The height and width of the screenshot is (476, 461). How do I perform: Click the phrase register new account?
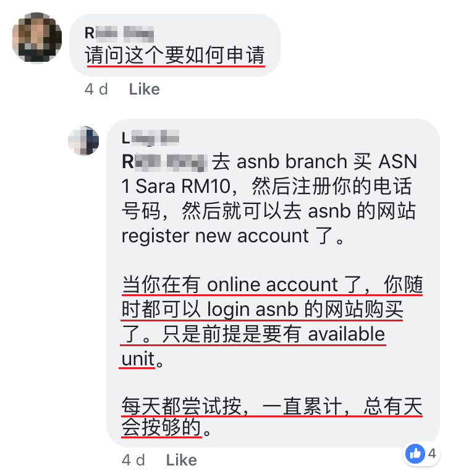215,236
